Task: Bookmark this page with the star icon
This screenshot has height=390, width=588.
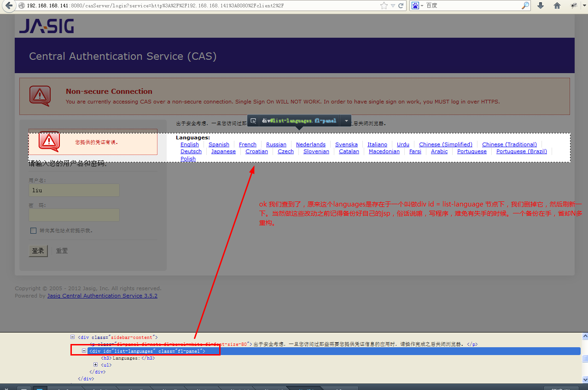Action: click(x=384, y=6)
